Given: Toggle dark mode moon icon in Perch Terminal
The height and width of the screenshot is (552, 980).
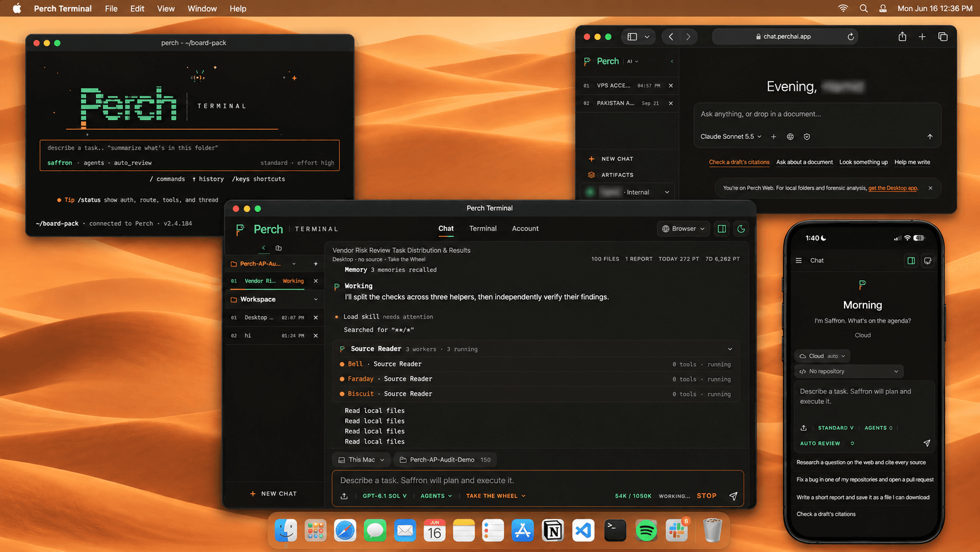Looking at the screenshot, I should (x=741, y=229).
